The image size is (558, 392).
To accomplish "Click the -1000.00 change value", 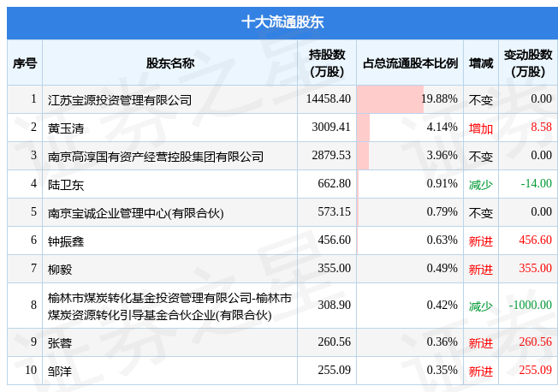I will coord(531,305).
